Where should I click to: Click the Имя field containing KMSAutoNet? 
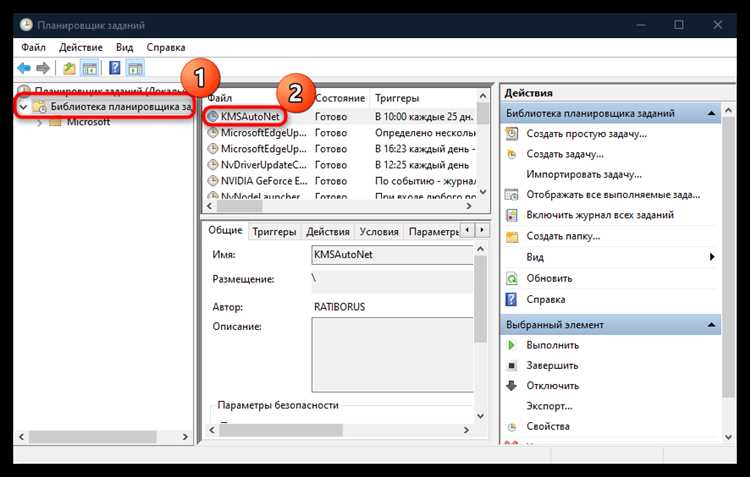[x=392, y=255]
